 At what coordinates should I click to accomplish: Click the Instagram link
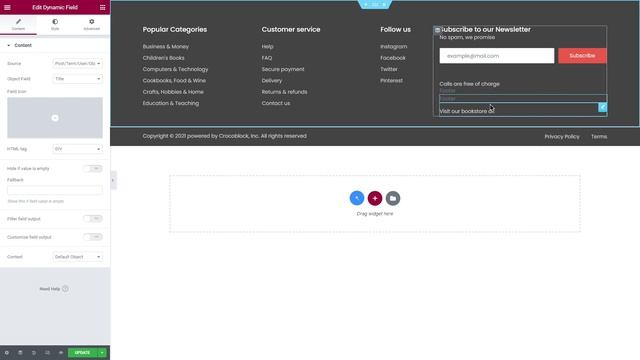393,47
